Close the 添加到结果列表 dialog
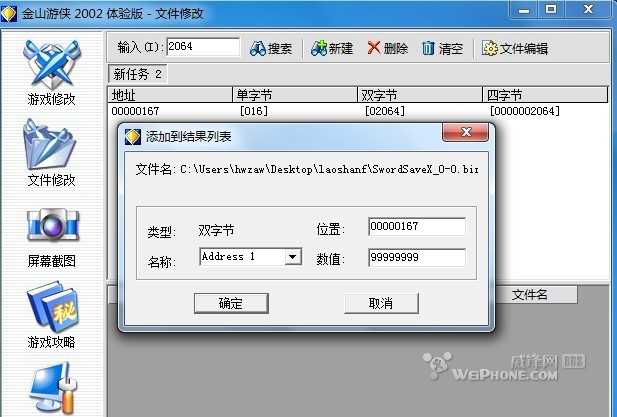The height and width of the screenshot is (417, 617). [466, 132]
